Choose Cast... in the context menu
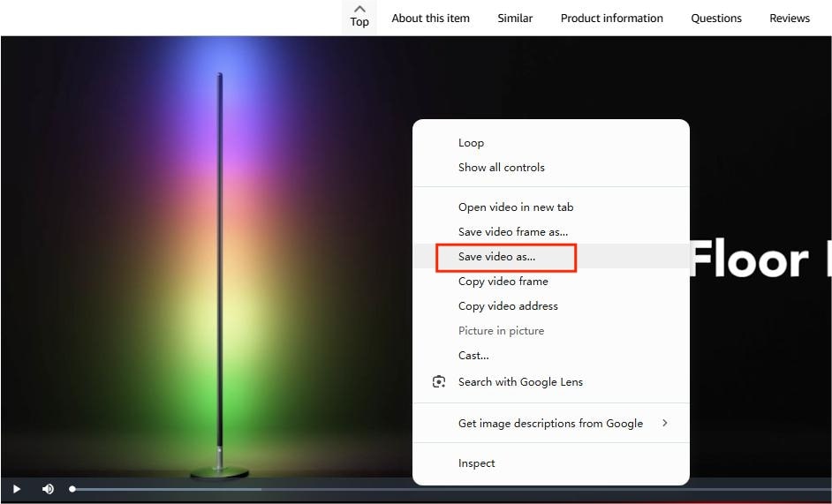The height and width of the screenshot is (504, 832). tap(551, 355)
